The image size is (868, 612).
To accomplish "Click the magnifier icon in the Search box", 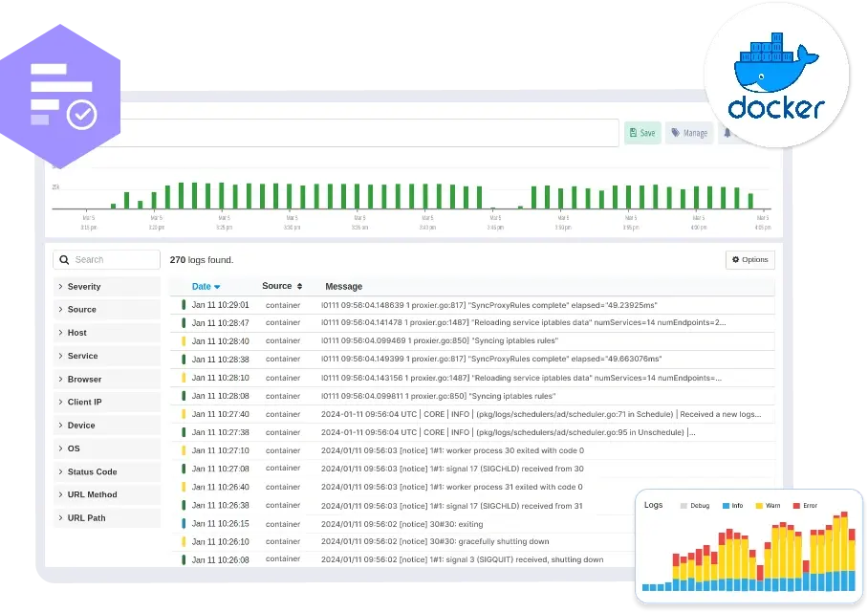I will tap(64, 260).
